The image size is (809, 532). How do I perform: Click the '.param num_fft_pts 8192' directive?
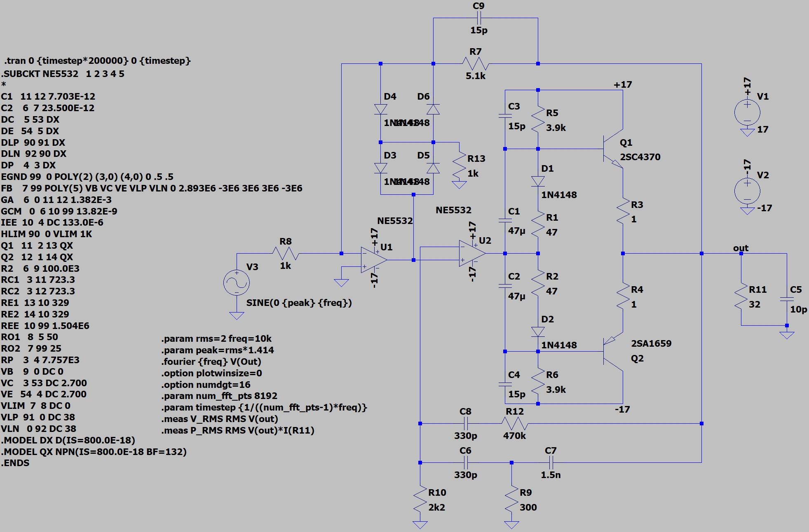coord(219,396)
